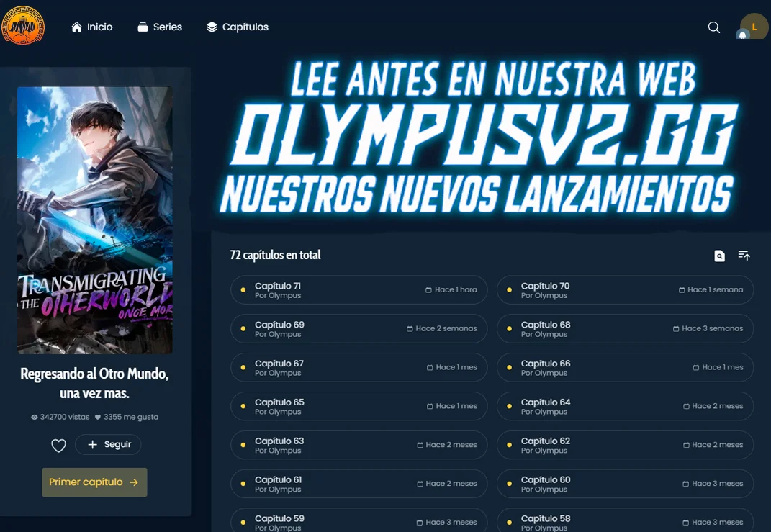Reverse chapter sort order icon

coord(744,255)
